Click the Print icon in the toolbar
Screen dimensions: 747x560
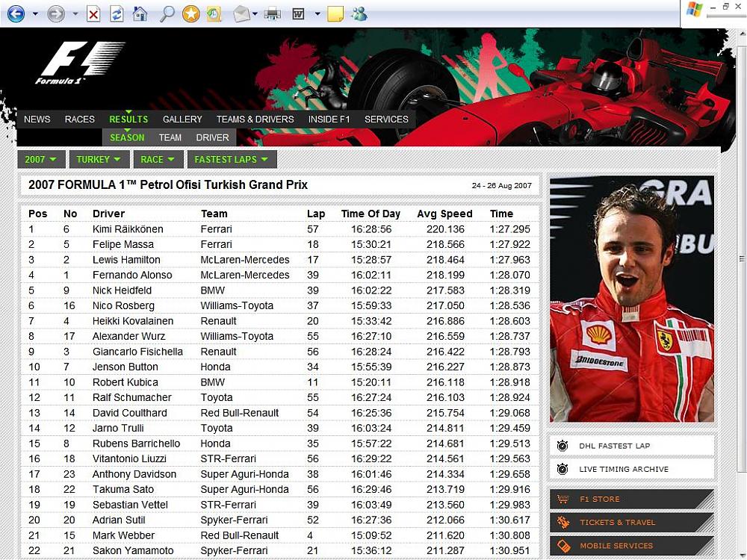pos(273,13)
